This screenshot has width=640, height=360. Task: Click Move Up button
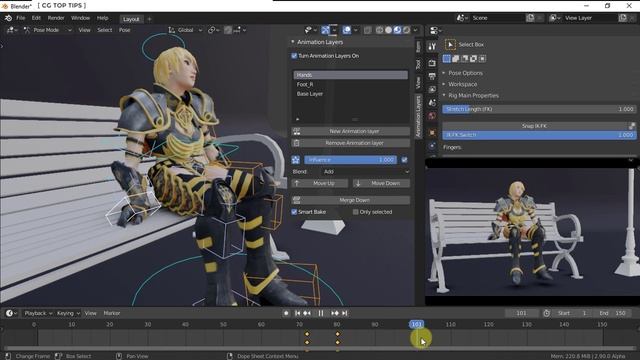(x=320, y=184)
